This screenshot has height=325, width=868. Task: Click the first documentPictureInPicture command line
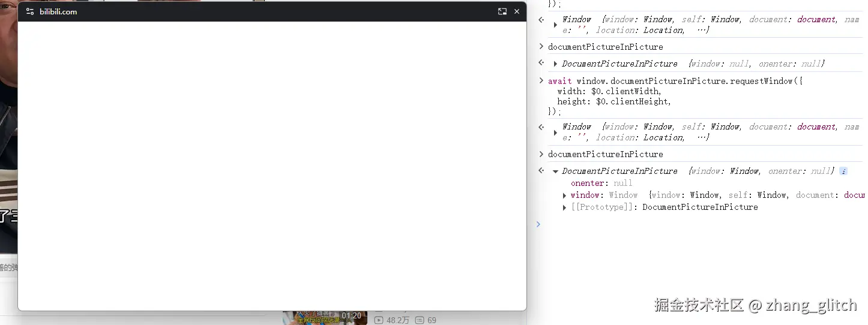pyautogui.click(x=606, y=47)
